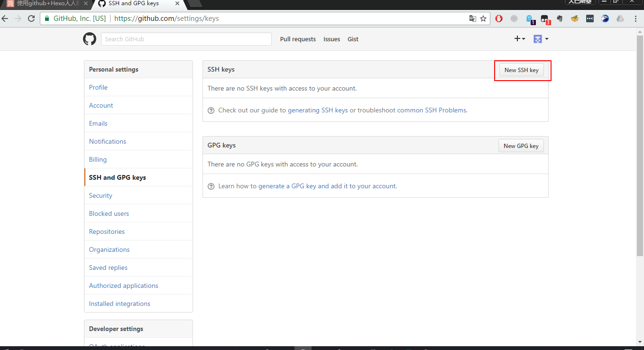The width and height of the screenshot is (644, 350).
Task: Reload the page with the refresh icon
Action: (x=31, y=18)
